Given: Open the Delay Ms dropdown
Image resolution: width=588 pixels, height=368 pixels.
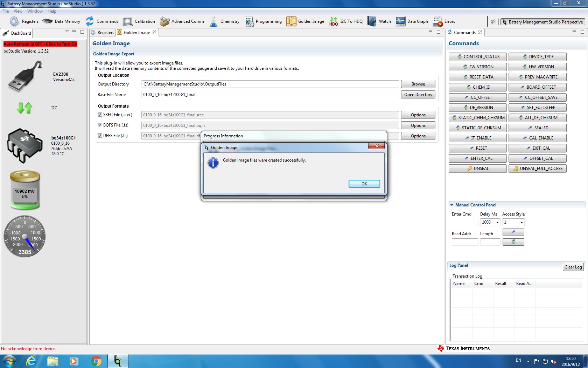Looking at the screenshot, I should coord(497,222).
